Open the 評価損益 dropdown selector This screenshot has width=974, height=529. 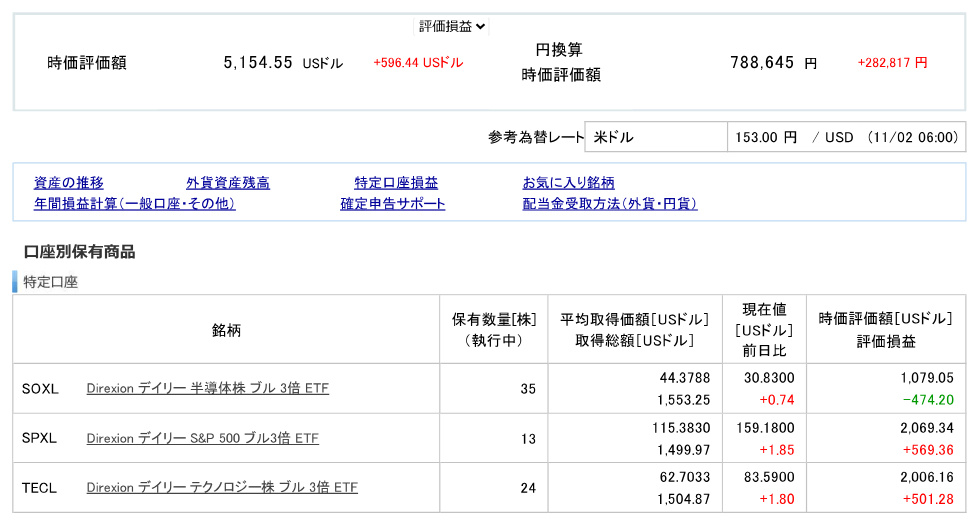click(452, 26)
